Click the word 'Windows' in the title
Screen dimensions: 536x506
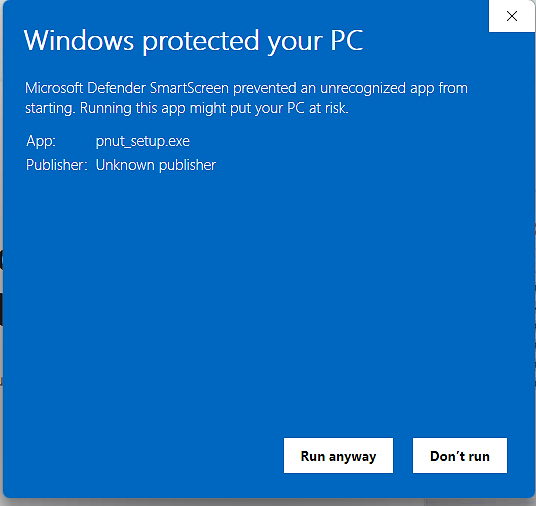pos(79,41)
